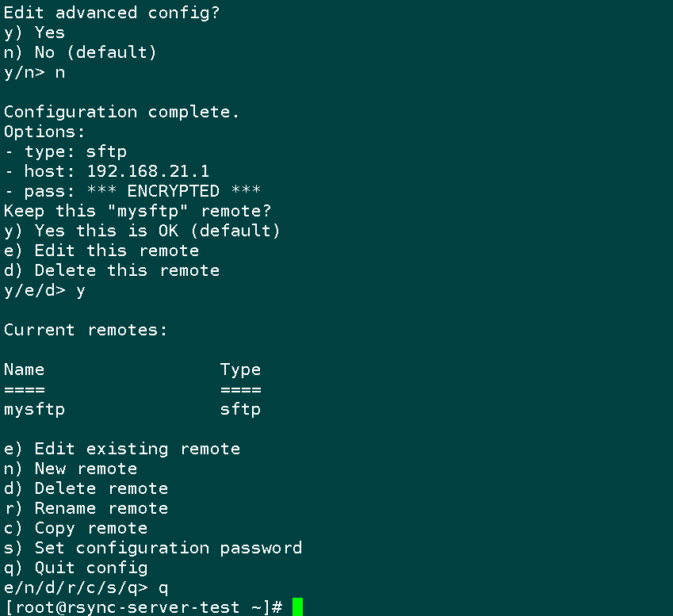Select the "n) No (default)" line
Image resolution: width=673 pixels, height=616 pixels.
(80, 53)
